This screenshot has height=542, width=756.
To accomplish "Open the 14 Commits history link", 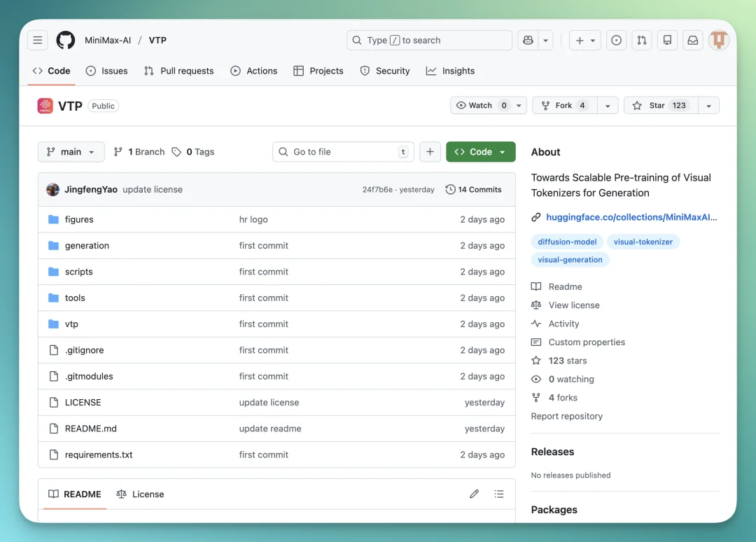I will pyautogui.click(x=473, y=190).
